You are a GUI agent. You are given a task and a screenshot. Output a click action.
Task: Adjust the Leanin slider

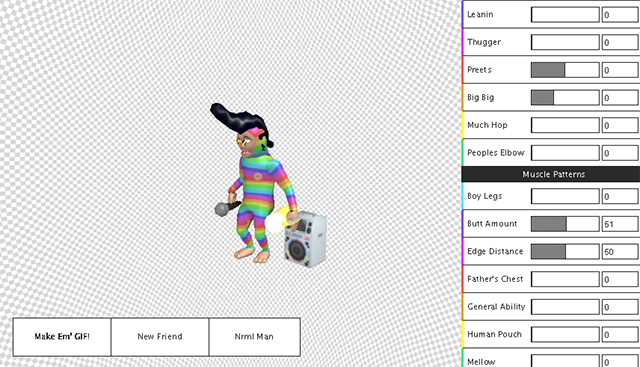(565, 15)
